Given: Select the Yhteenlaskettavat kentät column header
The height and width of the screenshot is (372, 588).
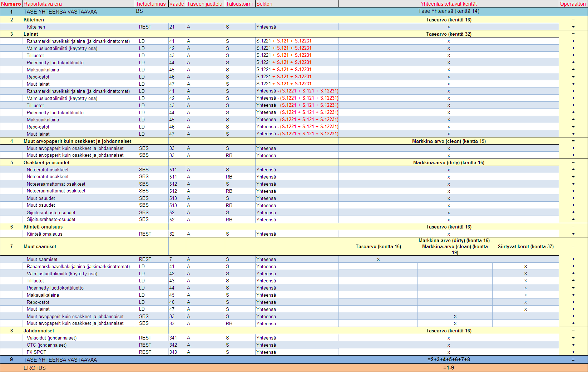Looking at the screenshot, I should [449, 4].
